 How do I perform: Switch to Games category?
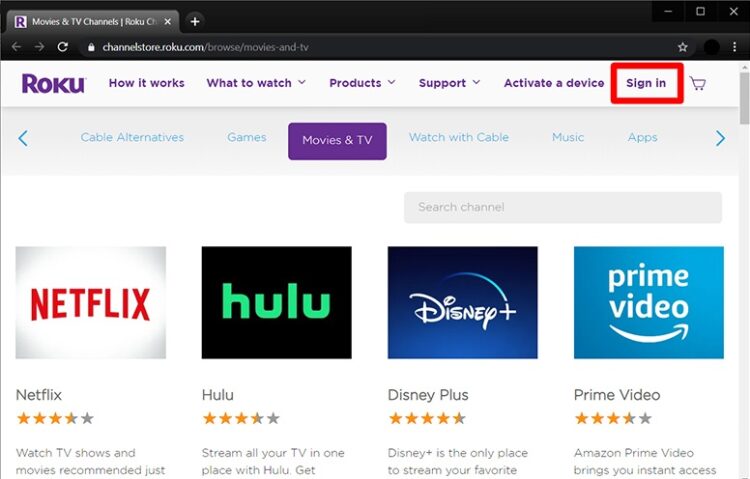point(247,137)
